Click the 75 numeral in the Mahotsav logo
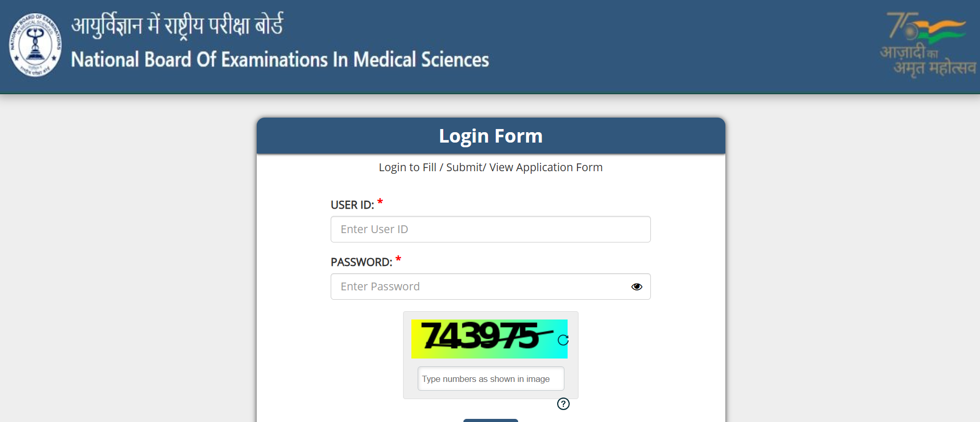 902,25
